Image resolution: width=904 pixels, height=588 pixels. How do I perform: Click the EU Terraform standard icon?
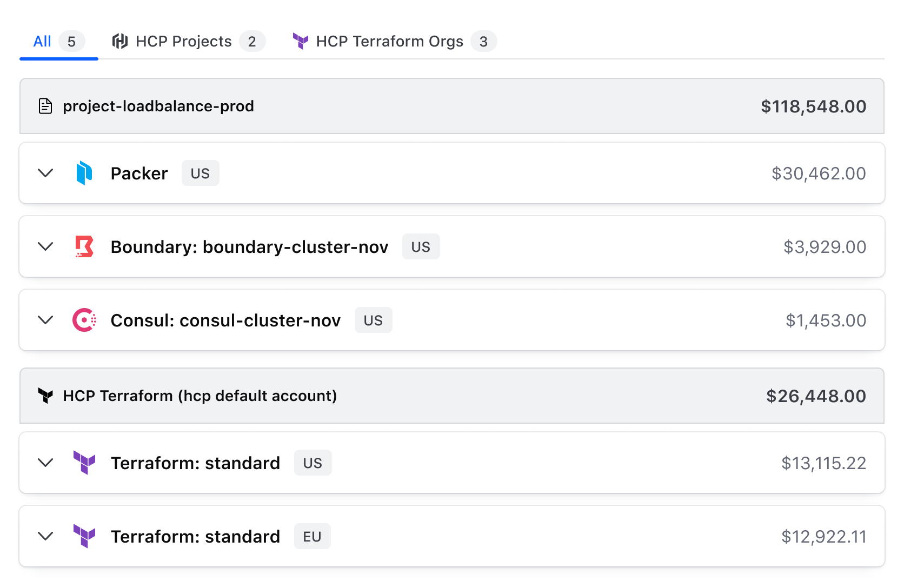84,536
